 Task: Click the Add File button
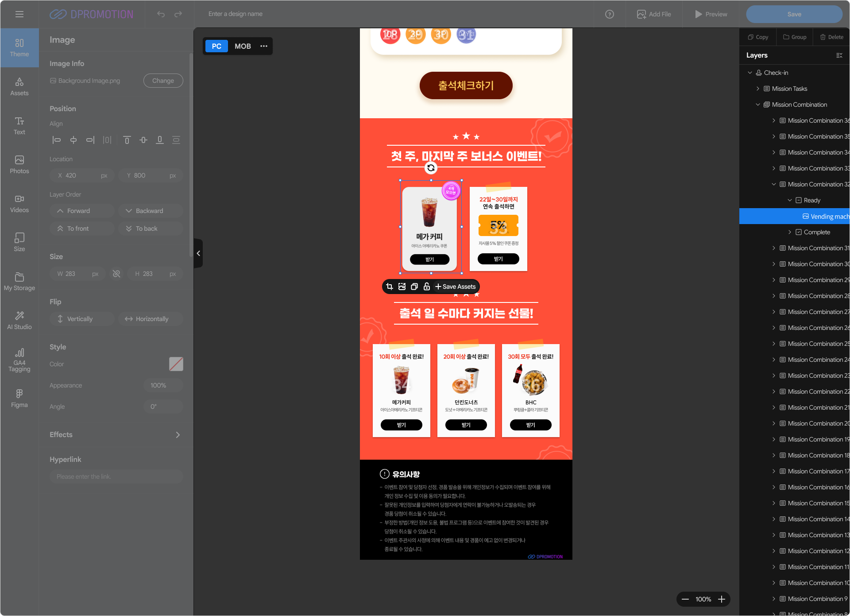click(654, 14)
